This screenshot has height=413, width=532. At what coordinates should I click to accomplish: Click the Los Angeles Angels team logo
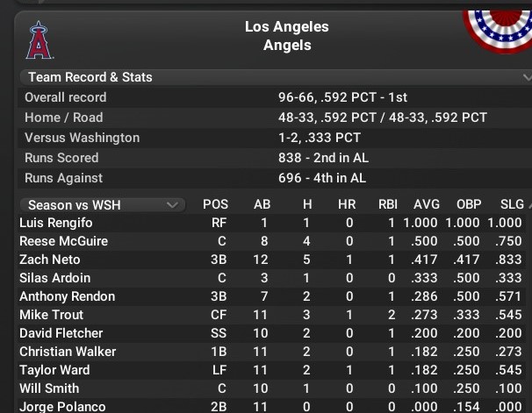click(40, 40)
